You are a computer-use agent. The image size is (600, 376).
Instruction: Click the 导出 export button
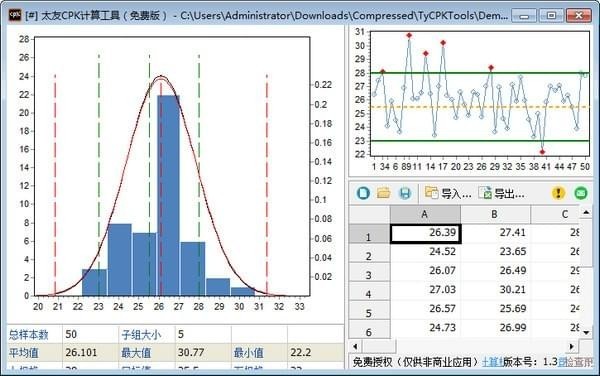(501, 193)
